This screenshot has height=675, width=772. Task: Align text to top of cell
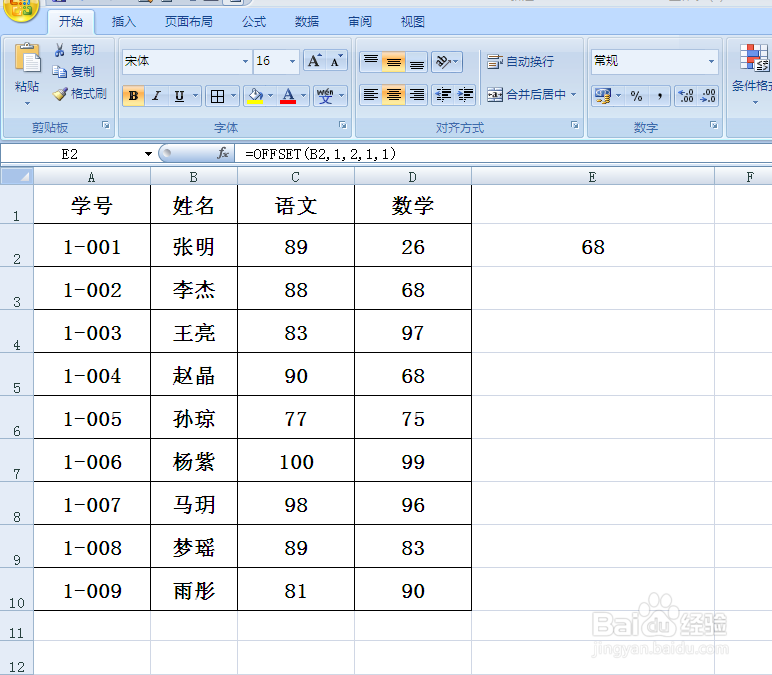point(371,62)
